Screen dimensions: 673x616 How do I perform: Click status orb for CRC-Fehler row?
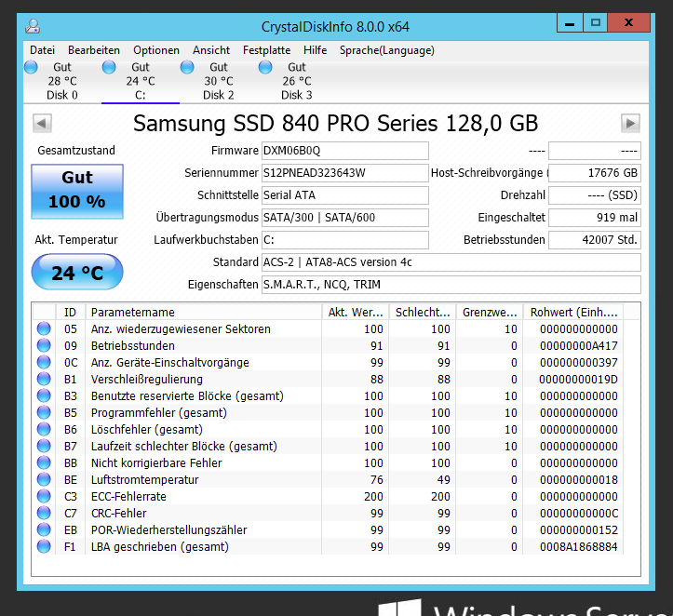coord(44,513)
